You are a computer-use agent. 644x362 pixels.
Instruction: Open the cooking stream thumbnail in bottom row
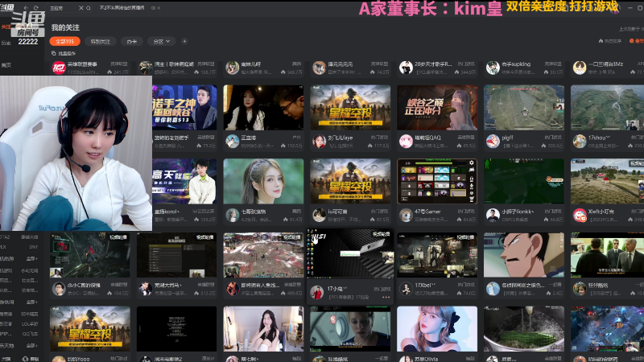(x=524, y=329)
